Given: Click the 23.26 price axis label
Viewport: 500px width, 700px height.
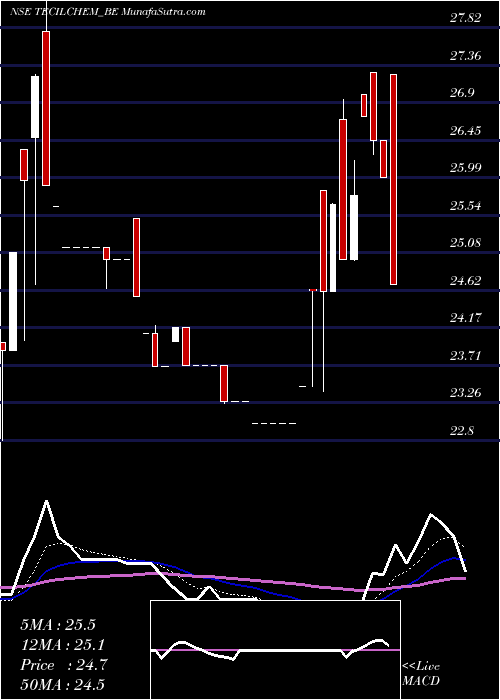Looking at the screenshot, I should tap(466, 393).
